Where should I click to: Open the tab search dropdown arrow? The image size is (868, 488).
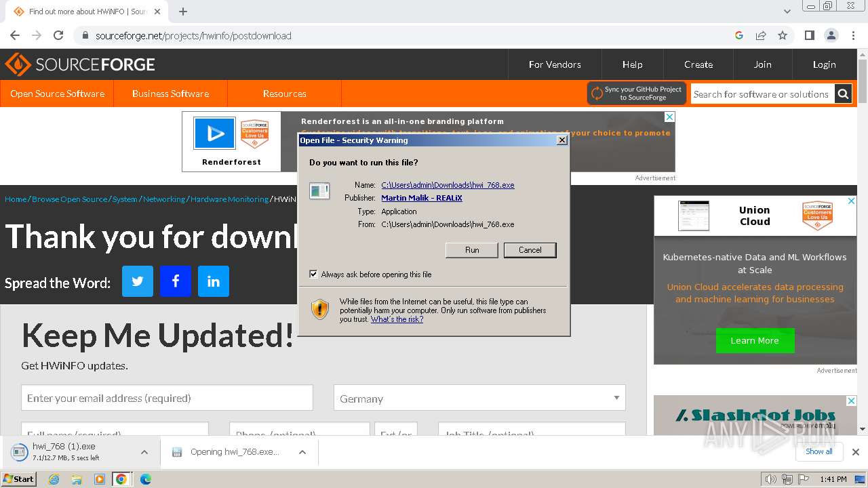(787, 12)
